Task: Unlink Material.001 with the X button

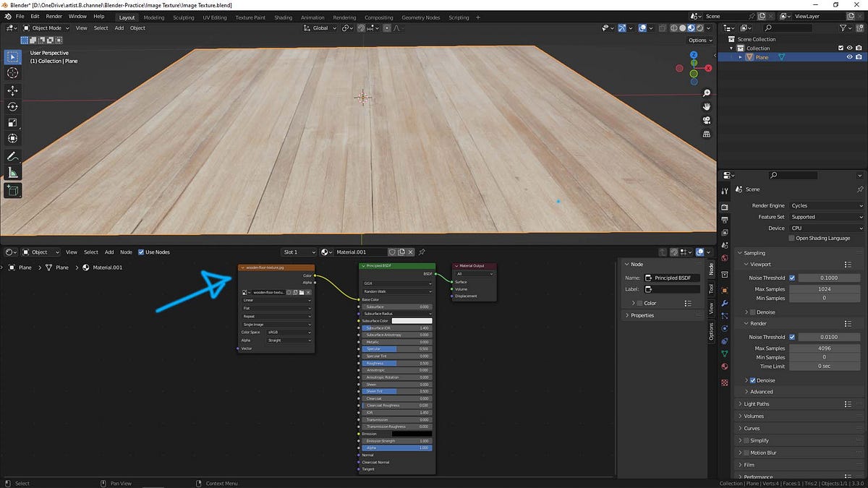Action: (410, 252)
